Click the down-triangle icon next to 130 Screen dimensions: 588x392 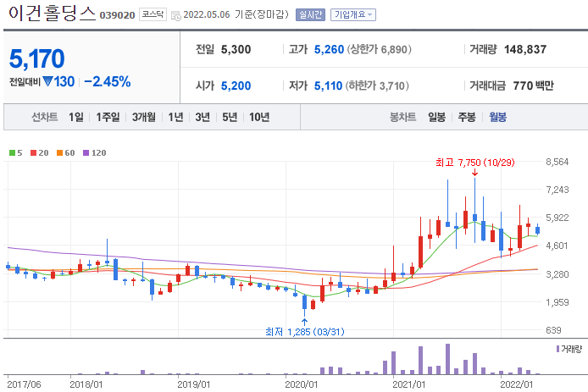coord(47,81)
